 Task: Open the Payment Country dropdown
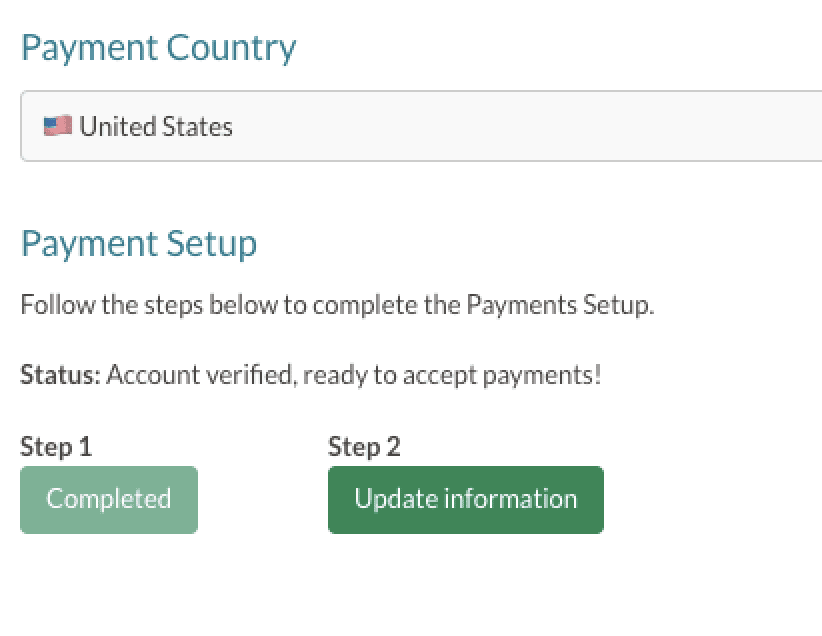pyautogui.click(x=420, y=127)
